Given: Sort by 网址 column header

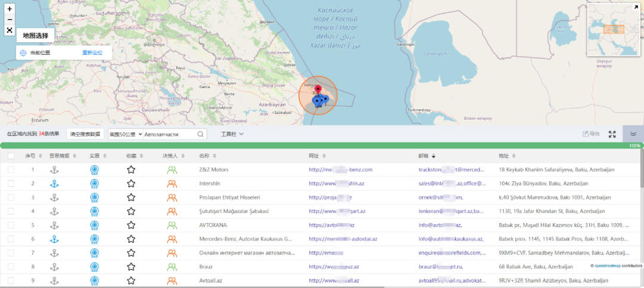Looking at the screenshot, I should click(317, 156).
